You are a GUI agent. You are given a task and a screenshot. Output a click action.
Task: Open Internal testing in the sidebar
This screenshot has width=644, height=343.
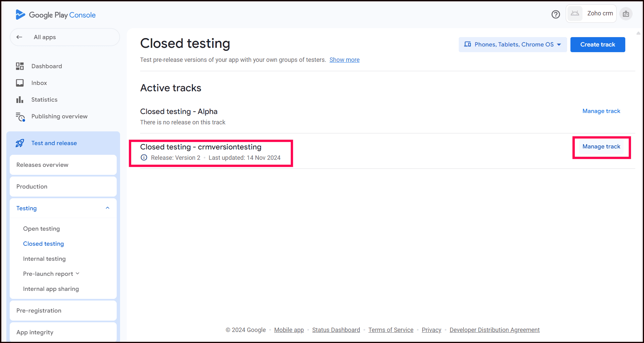coord(44,259)
